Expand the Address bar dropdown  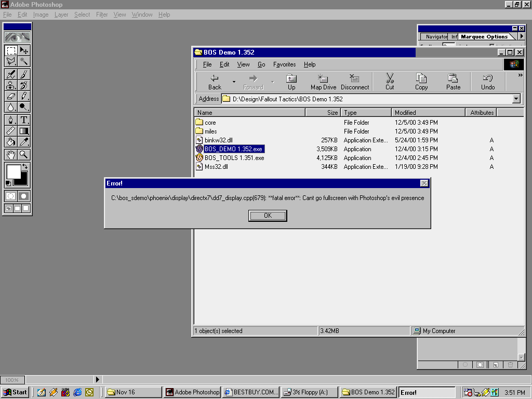[516, 99]
